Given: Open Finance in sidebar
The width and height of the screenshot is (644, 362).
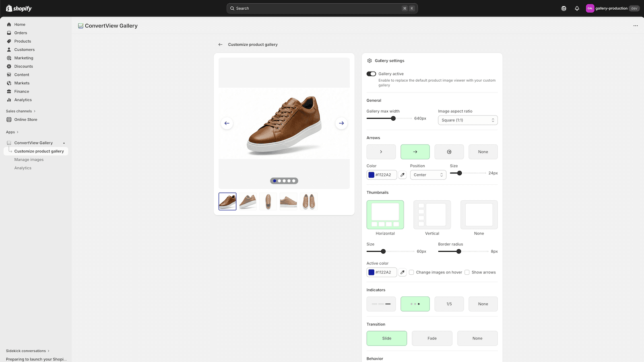Looking at the screenshot, I should click(36, 92).
